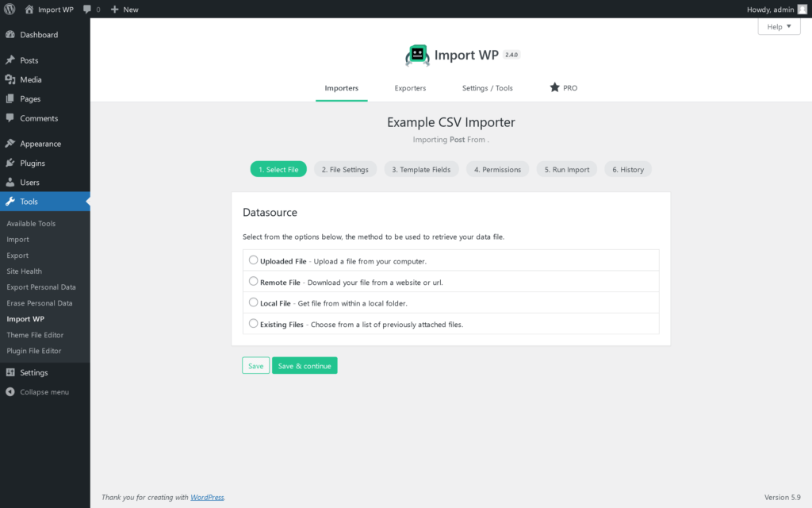Click the Plugins plug icon
Image resolution: width=812 pixels, height=508 pixels.
10,163
